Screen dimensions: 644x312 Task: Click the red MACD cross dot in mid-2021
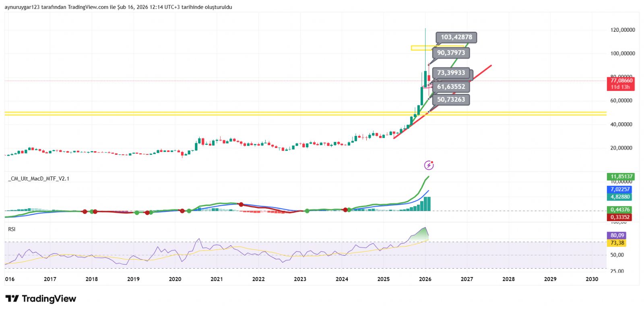[241, 205]
